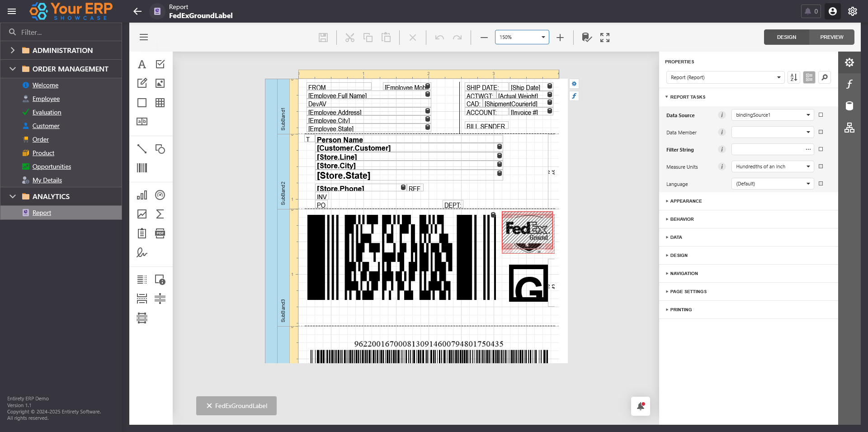Viewport: 868px width, 432px height.
Task: Open the Field List database panel
Action: pos(849,106)
